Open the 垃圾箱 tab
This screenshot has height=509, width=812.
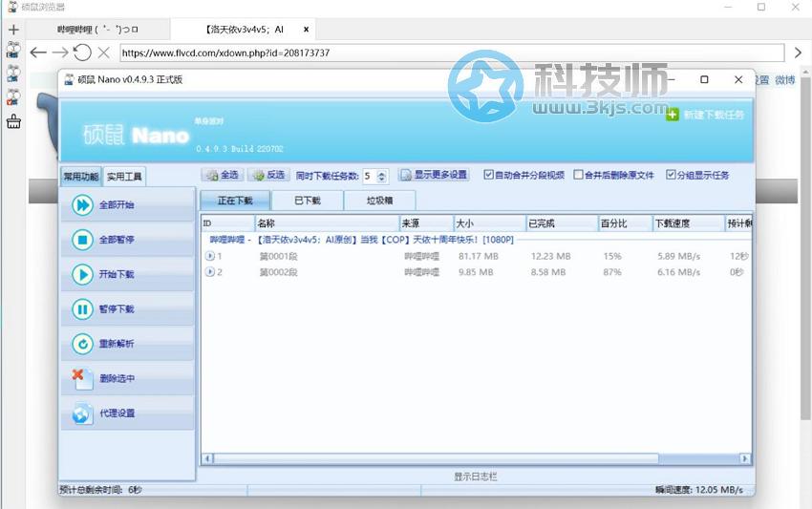[x=379, y=201]
